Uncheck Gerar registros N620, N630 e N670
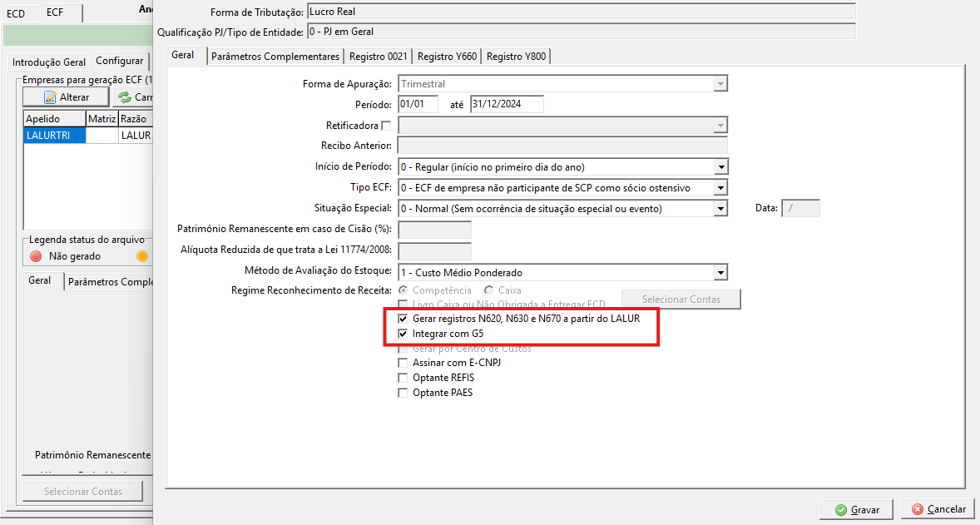The width and height of the screenshot is (980, 525). click(x=403, y=319)
